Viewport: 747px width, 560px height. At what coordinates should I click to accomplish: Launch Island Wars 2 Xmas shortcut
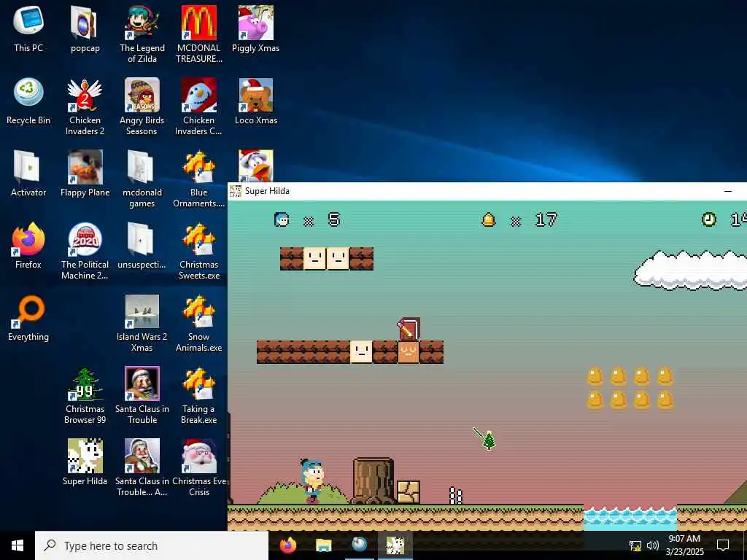(142, 324)
